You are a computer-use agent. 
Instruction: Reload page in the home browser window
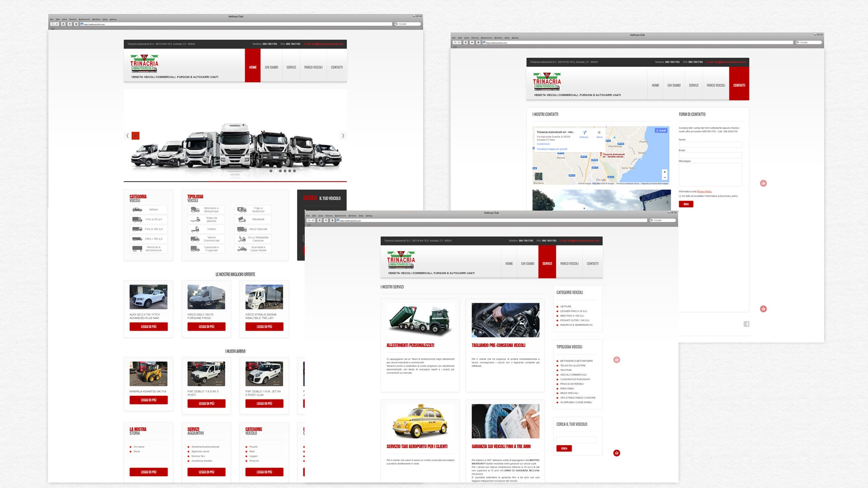(x=64, y=24)
